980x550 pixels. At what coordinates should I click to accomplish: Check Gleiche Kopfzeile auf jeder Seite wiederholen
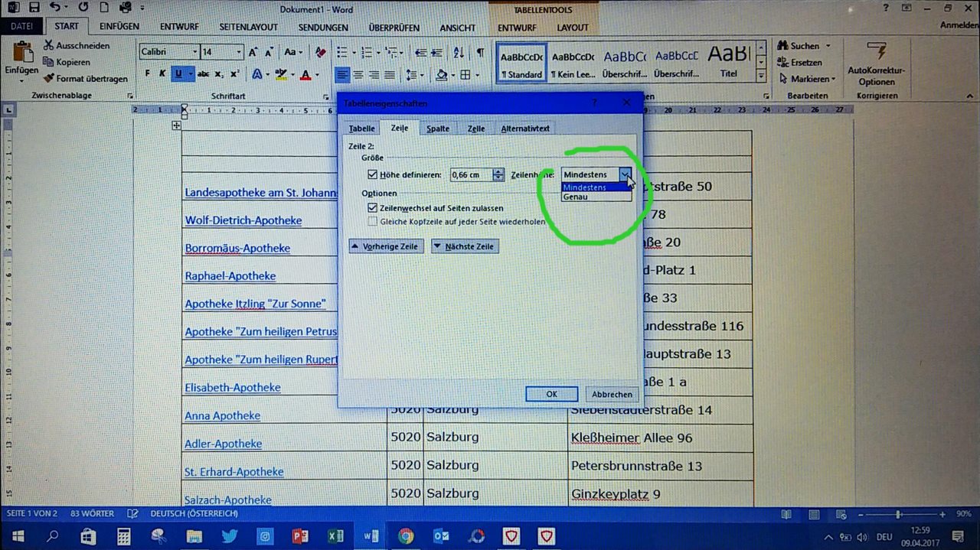coord(372,222)
